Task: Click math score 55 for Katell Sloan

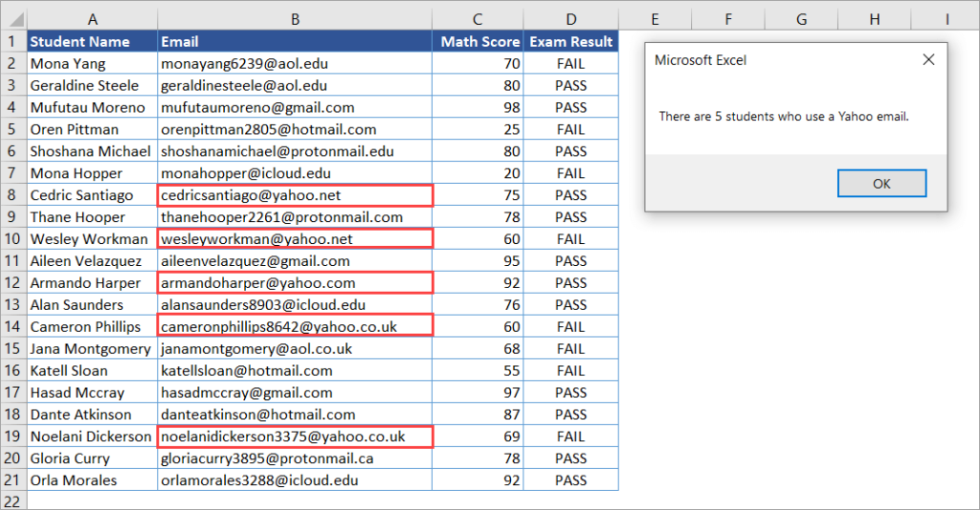Action: click(478, 370)
